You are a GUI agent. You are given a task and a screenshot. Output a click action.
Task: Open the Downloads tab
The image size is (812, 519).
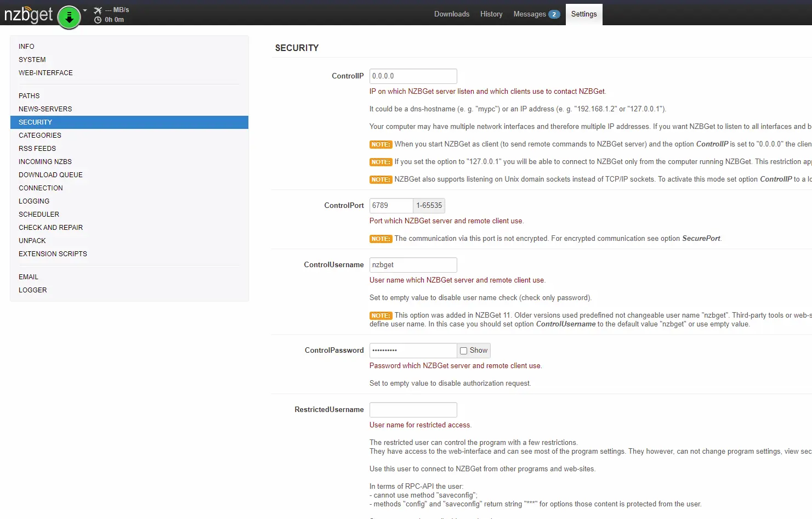(x=451, y=14)
